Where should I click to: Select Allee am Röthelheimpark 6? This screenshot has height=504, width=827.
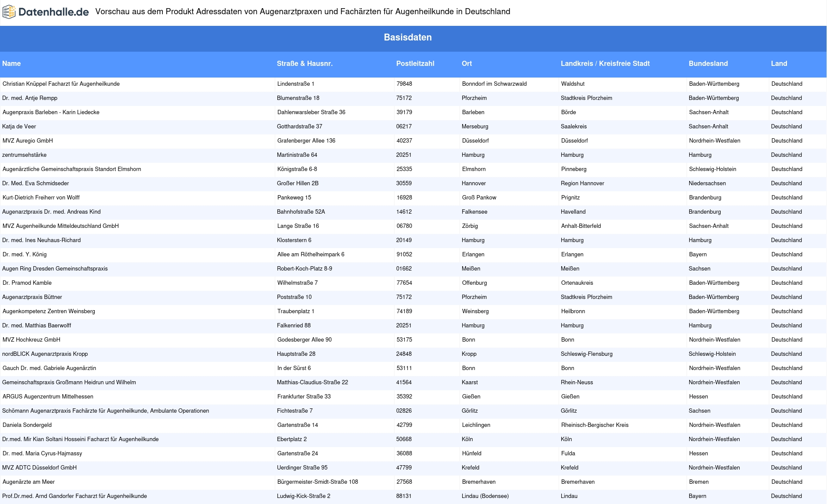click(311, 255)
